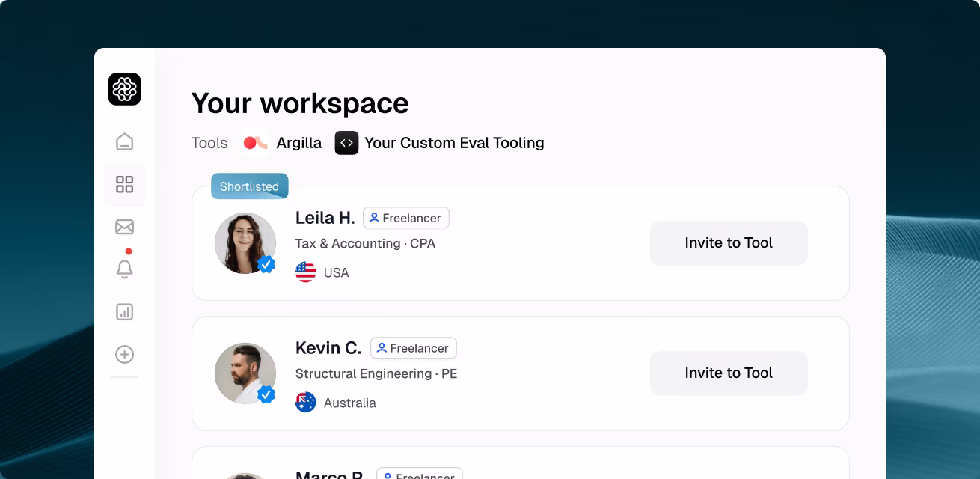Viewport: 980px width, 479px height.
Task: Expand Kevin C.'s Freelancer badge
Action: [413, 347]
